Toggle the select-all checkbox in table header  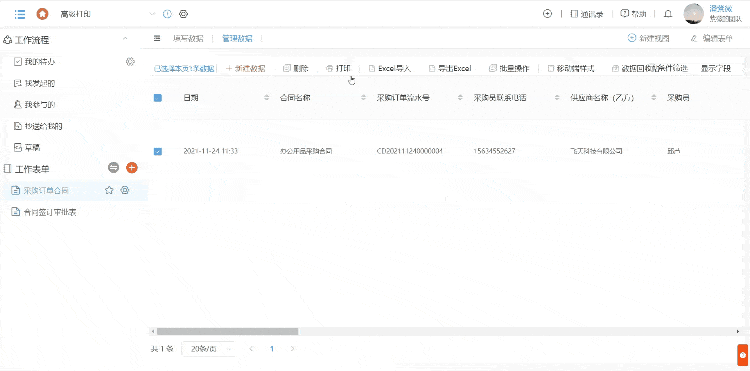tap(158, 98)
